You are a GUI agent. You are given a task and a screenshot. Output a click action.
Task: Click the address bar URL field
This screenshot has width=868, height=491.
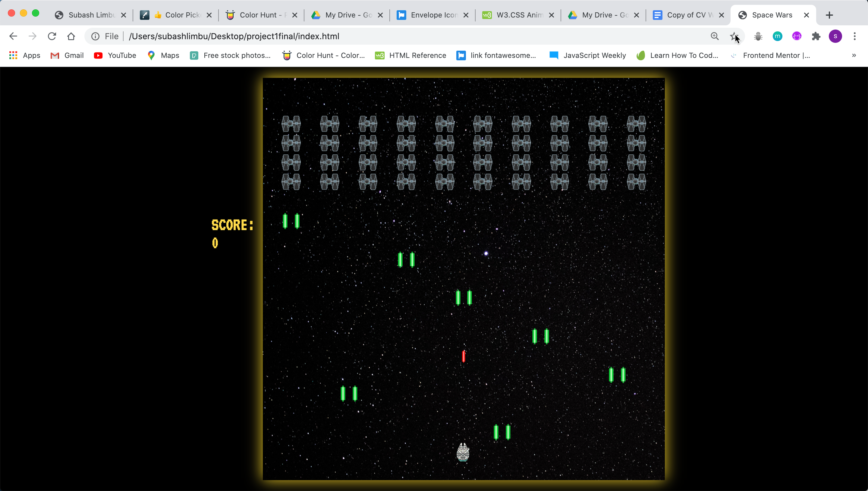414,36
